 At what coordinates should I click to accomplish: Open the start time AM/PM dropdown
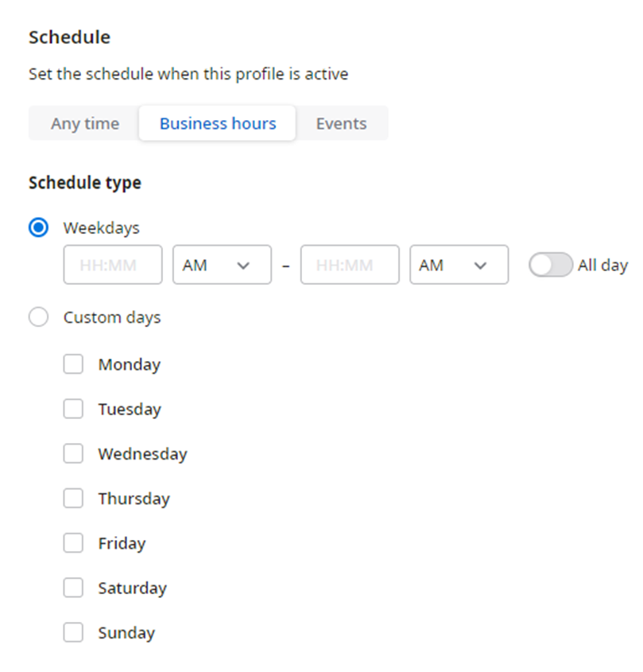click(x=222, y=265)
